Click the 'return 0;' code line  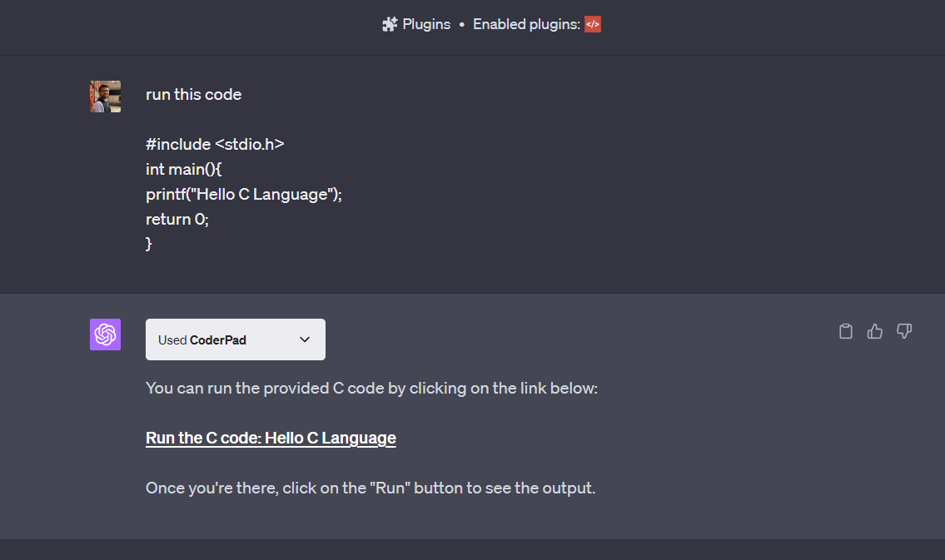click(x=177, y=219)
